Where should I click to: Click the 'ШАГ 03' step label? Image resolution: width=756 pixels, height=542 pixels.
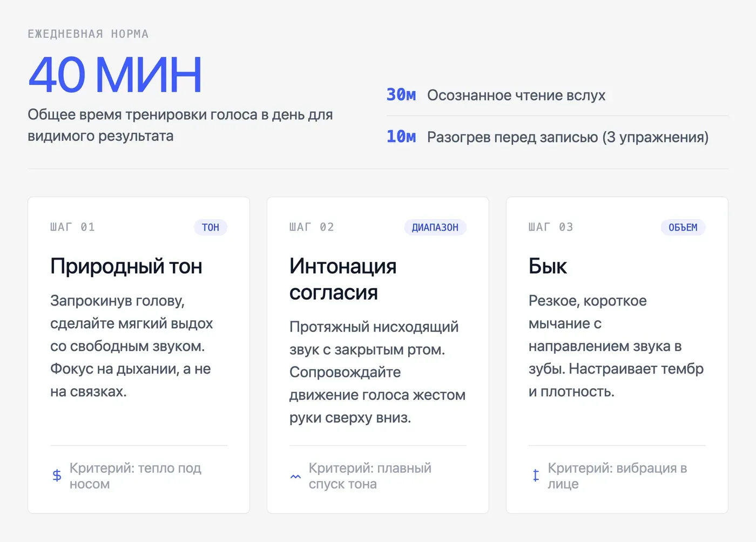click(x=551, y=227)
